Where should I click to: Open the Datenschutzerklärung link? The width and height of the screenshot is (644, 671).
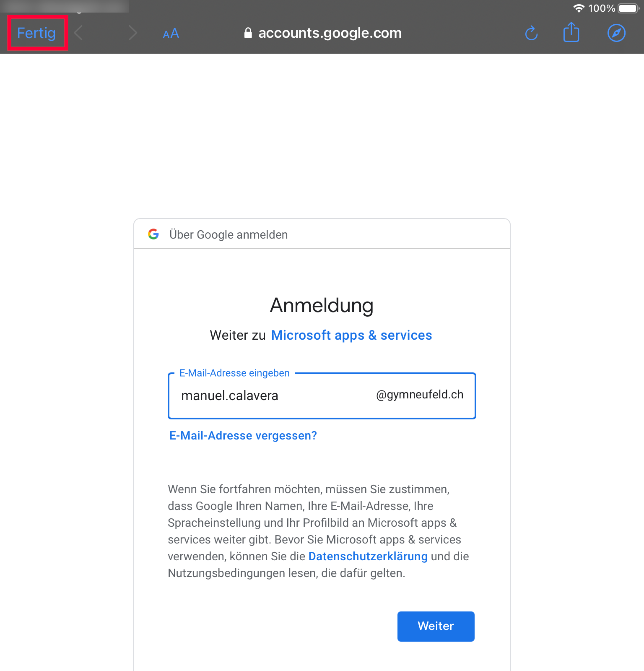(x=368, y=557)
